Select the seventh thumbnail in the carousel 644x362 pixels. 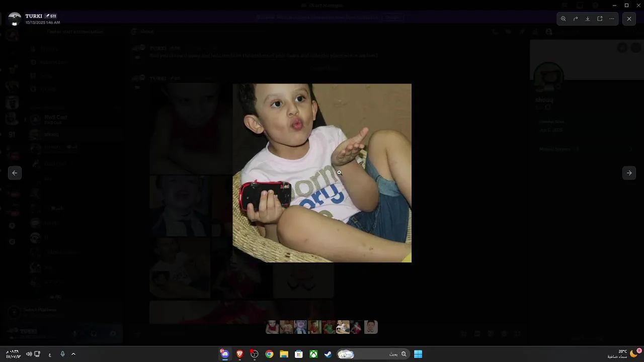tap(357, 327)
